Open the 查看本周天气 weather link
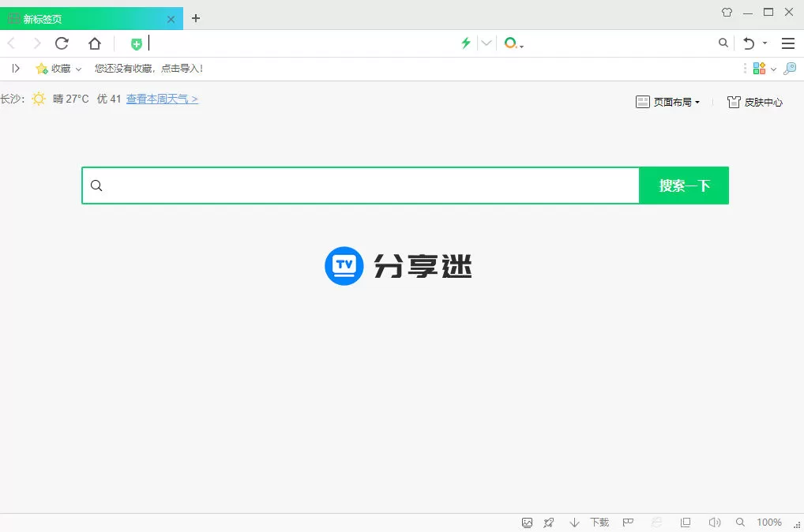The height and width of the screenshot is (532, 804). [x=161, y=99]
